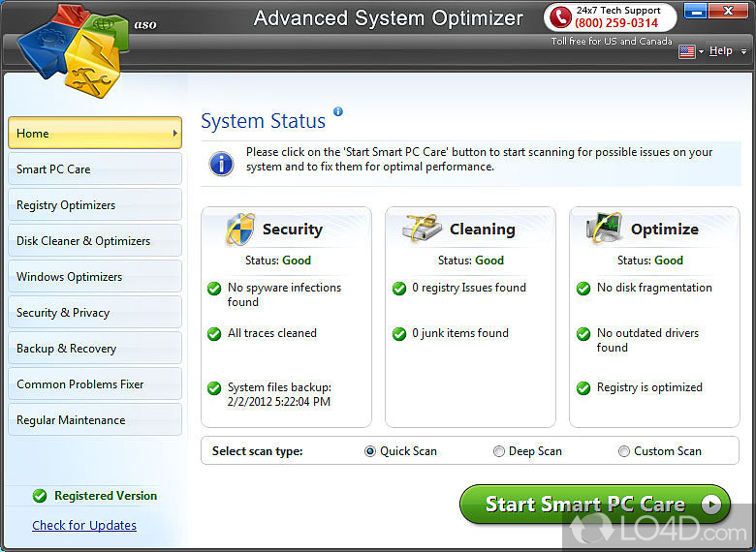This screenshot has height=552, width=756.
Task: Click the US flag language icon
Action: point(687,51)
